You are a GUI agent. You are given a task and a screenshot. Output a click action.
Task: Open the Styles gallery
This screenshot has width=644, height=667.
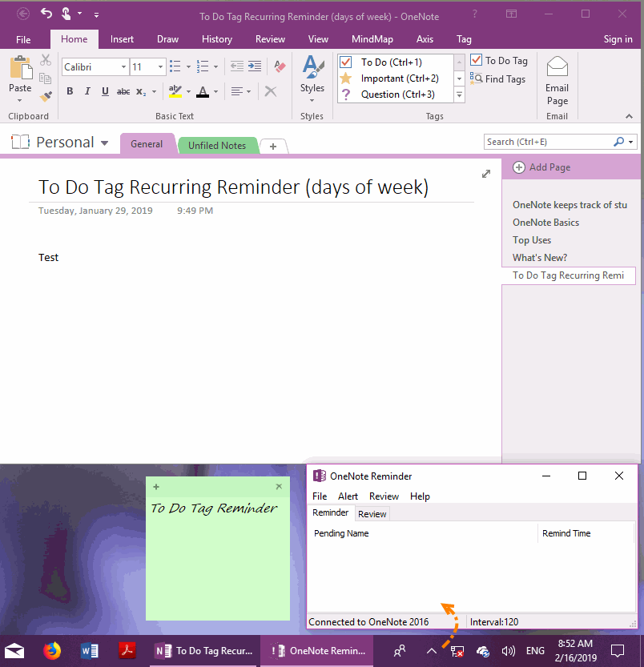coord(312,79)
